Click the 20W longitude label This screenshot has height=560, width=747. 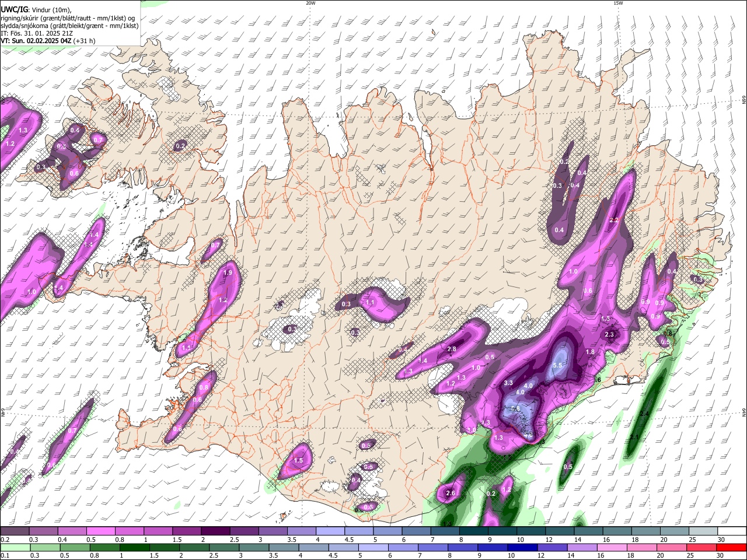[310, 2]
